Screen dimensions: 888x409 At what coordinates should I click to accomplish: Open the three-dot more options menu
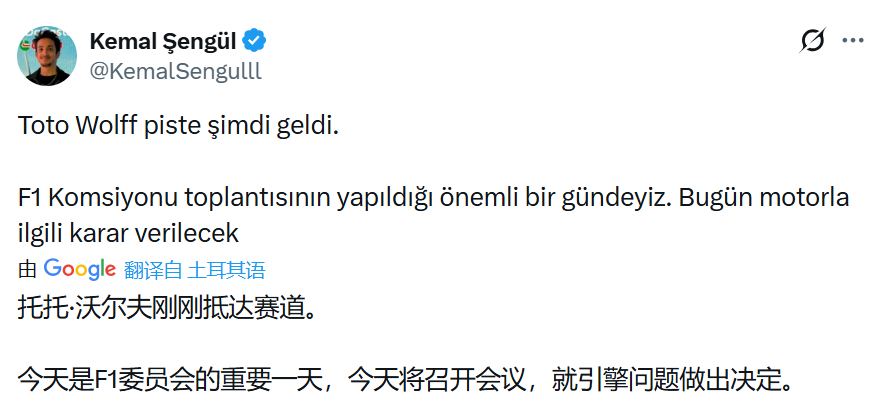(852, 41)
